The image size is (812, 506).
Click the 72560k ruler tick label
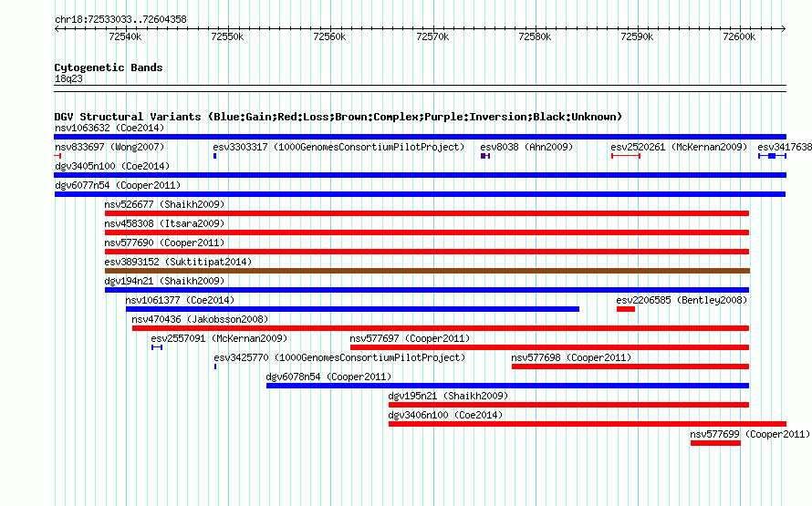coord(329,36)
